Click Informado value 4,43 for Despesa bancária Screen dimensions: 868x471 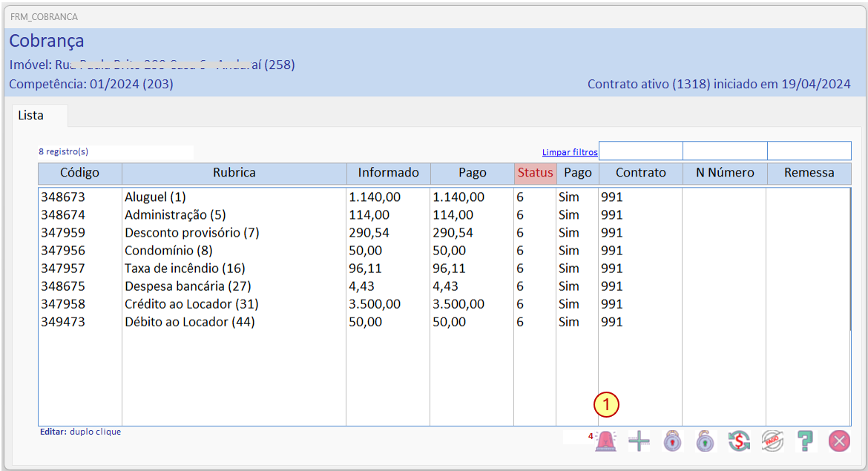(x=361, y=286)
